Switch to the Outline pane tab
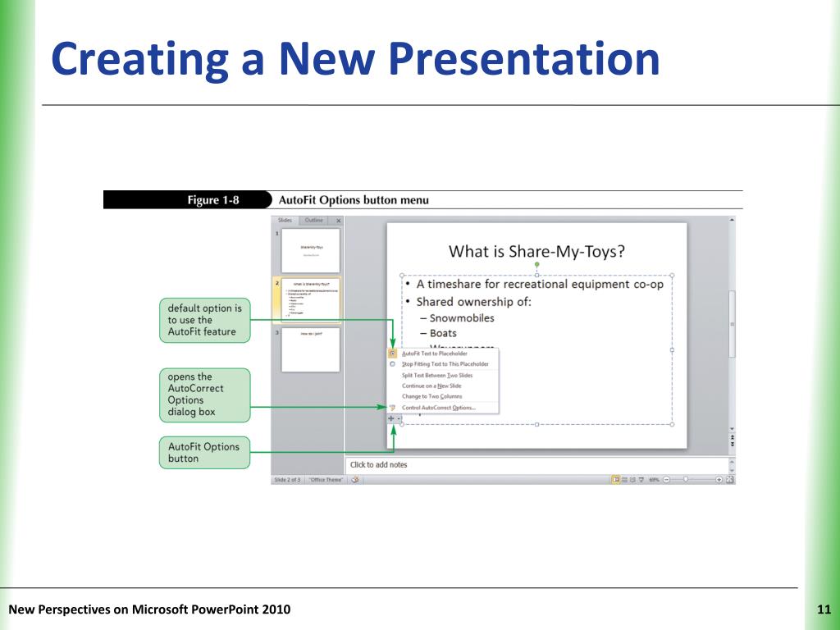The image size is (840, 630). (x=313, y=220)
